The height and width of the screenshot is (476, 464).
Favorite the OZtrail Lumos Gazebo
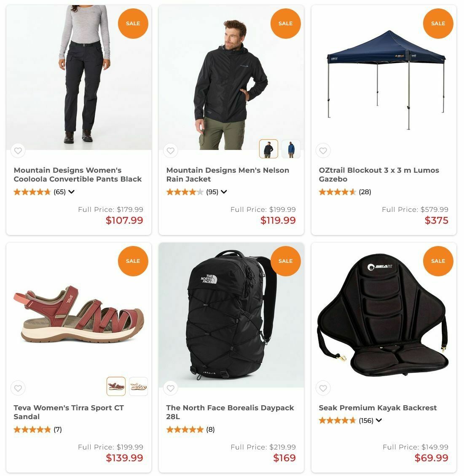(323, 150)
